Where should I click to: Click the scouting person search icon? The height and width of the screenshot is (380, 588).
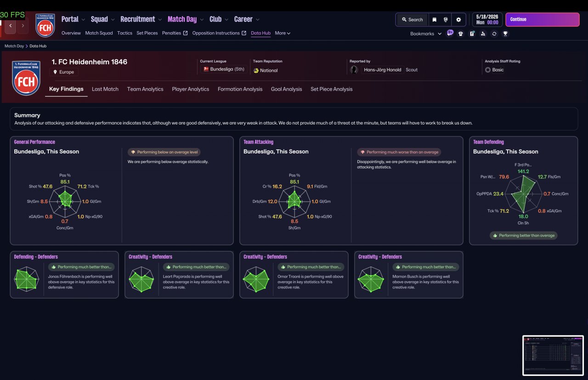(483, 34)
